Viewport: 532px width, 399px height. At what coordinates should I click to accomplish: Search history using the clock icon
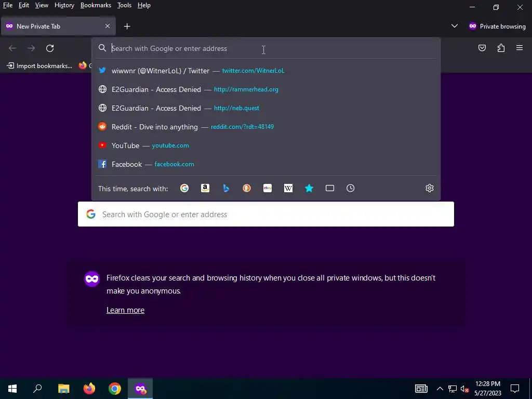point(351,188)
